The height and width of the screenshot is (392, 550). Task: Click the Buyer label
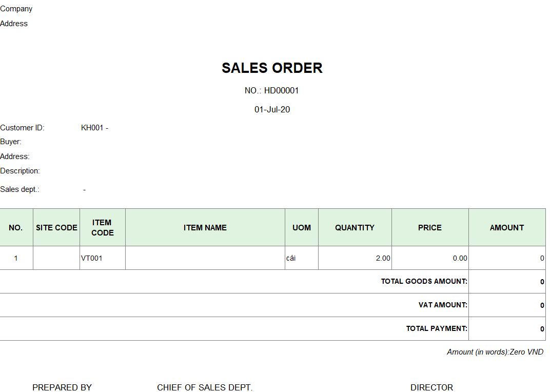pos(11,142)
